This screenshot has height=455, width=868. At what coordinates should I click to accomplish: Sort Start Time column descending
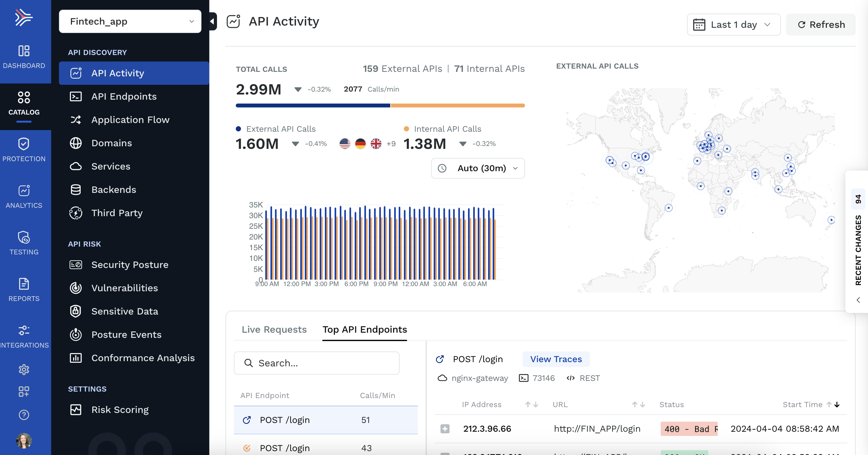tap(837, 405)
